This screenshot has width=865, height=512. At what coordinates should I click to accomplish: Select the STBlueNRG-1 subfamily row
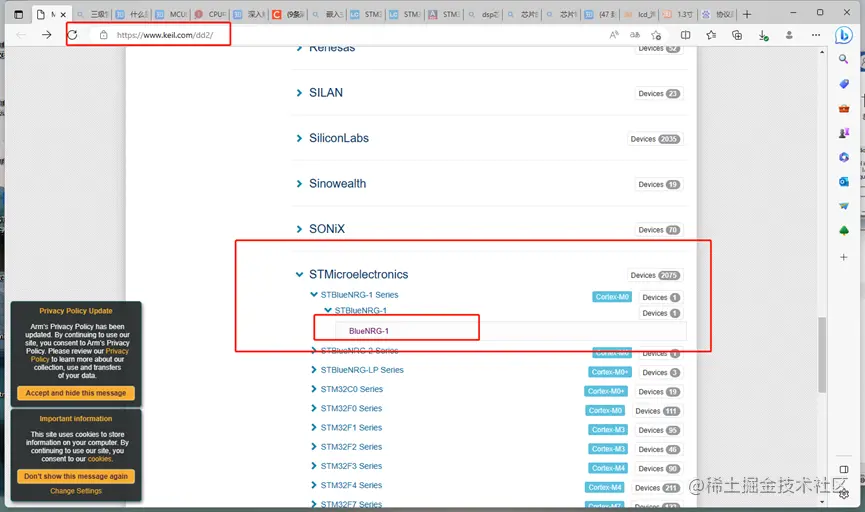pos(360,311)
